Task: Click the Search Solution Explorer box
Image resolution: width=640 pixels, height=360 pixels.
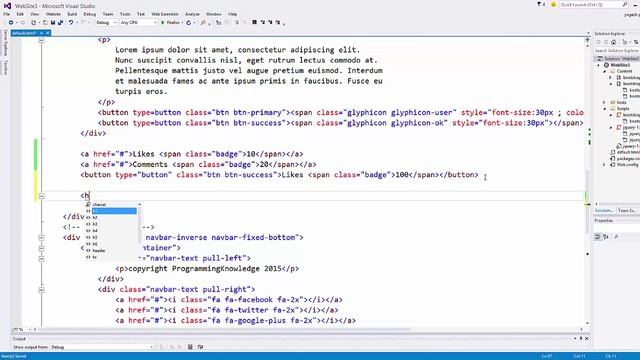Action: pos(616,50)
